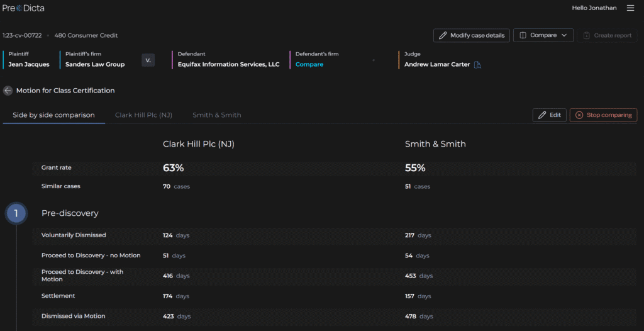Viewport: 644px width, 331px height.
Task: Click 51 days value
Action: point(174,255)
